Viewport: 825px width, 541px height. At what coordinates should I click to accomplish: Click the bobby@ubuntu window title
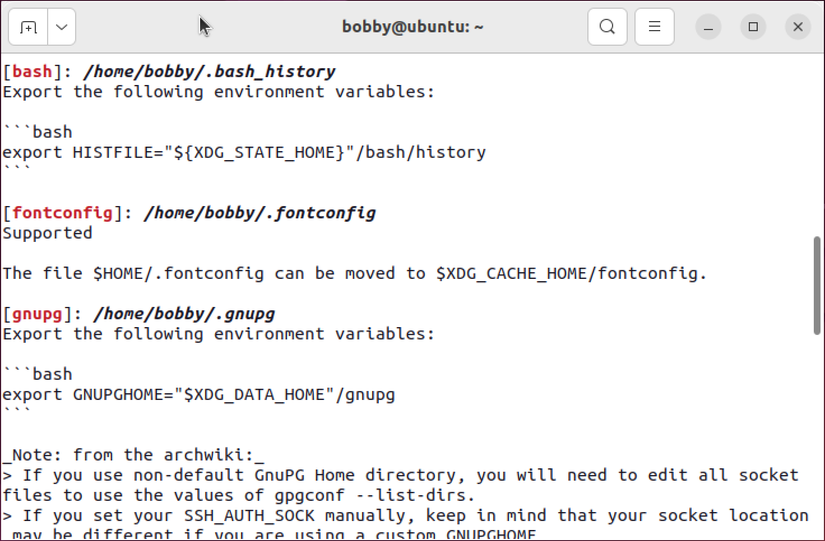click(x=412, y=27)
